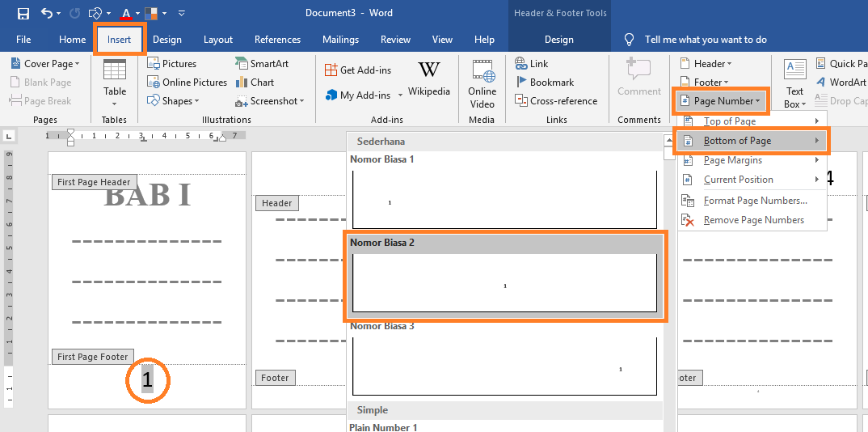Insert a Link

click(x=532, y=64)
